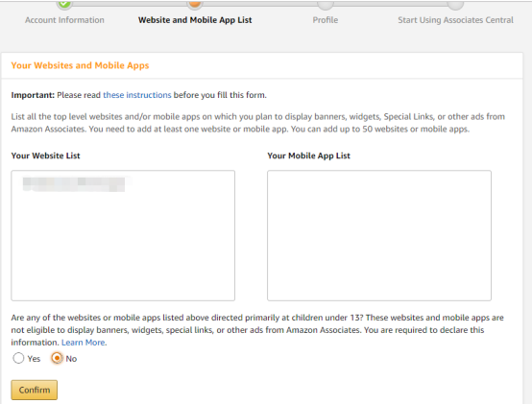The image size is (532, 404).
Task: Open the 'these instructions' link
Action: pos(137,95)
